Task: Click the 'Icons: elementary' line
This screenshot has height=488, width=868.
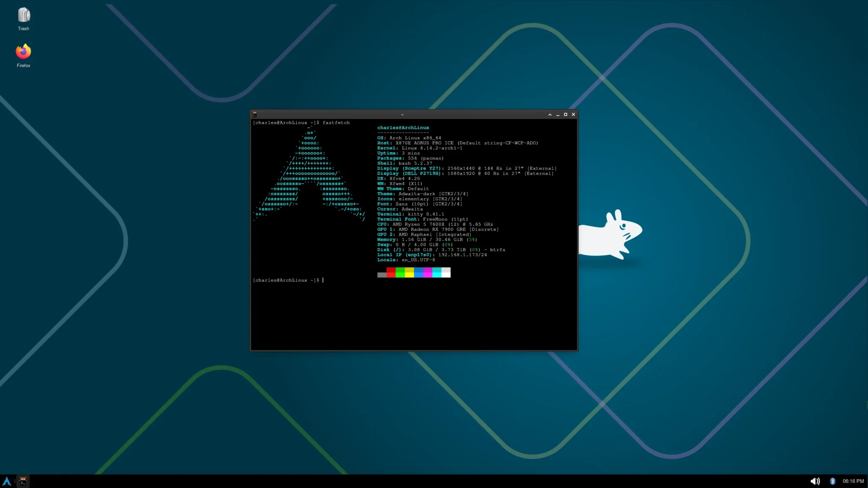Action: click(x=420, y=199)
